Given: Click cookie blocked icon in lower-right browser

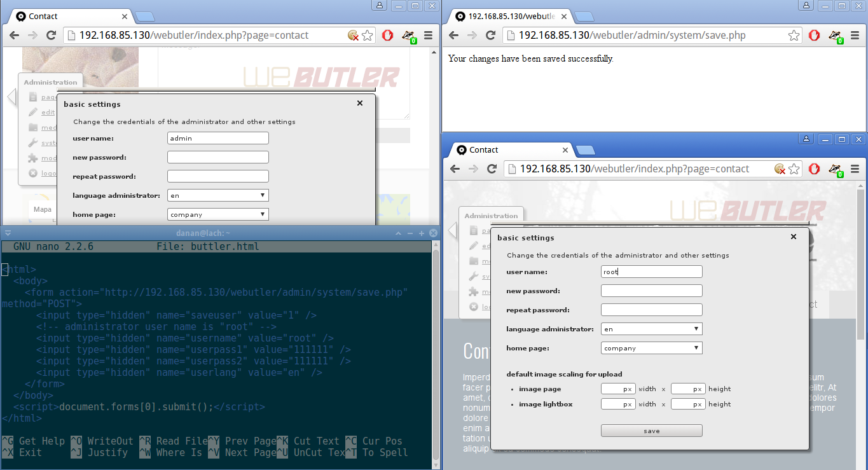Looking at the screenshot, I should [x=780, y=169].
